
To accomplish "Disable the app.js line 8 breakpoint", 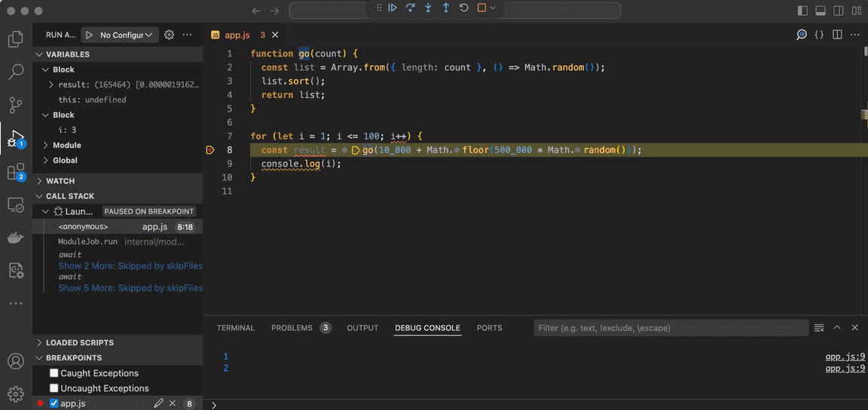I will click(x=54, y=403).
